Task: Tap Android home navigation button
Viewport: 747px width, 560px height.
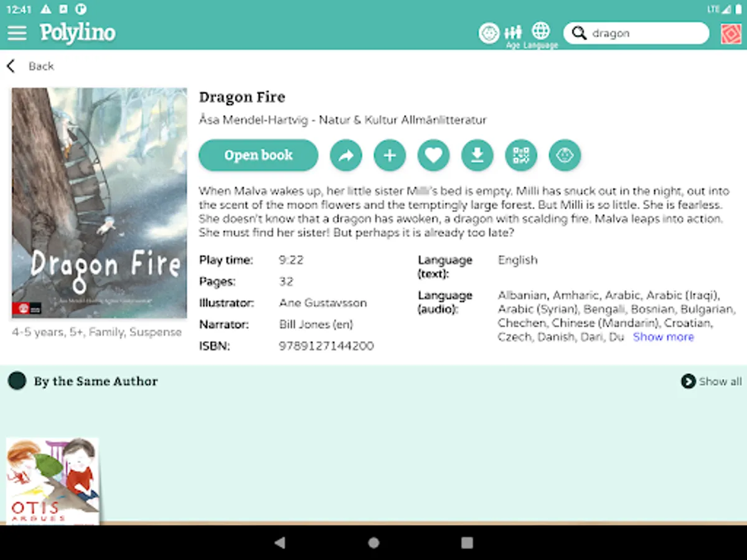Action: (x=374, y=543)
